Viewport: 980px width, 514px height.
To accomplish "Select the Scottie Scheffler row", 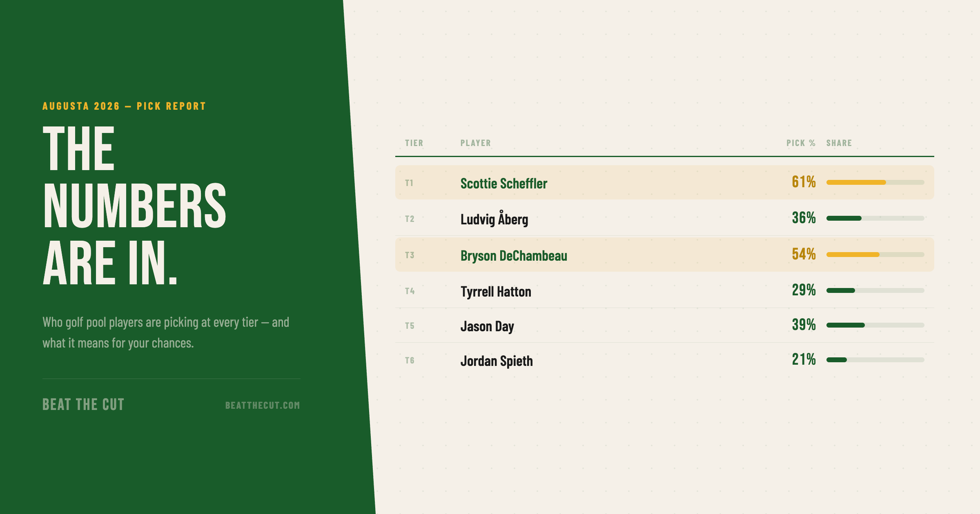I will coord(664,182).
